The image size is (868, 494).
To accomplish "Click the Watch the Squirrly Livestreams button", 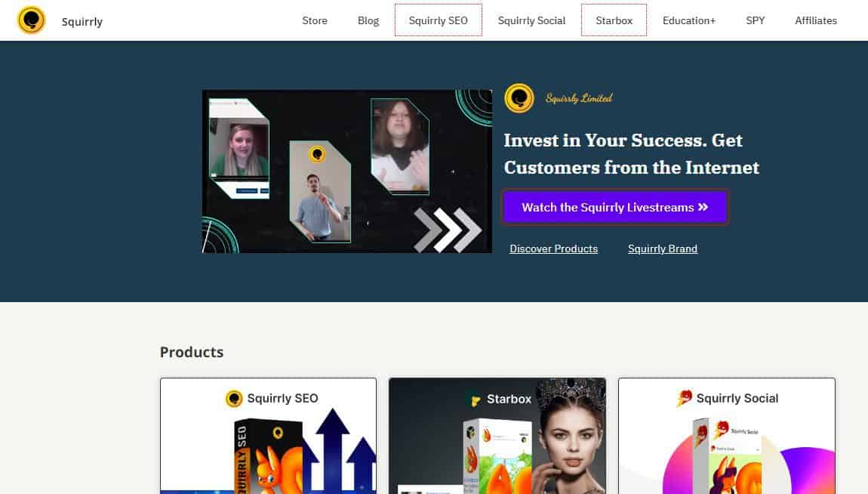I will 615,207.
